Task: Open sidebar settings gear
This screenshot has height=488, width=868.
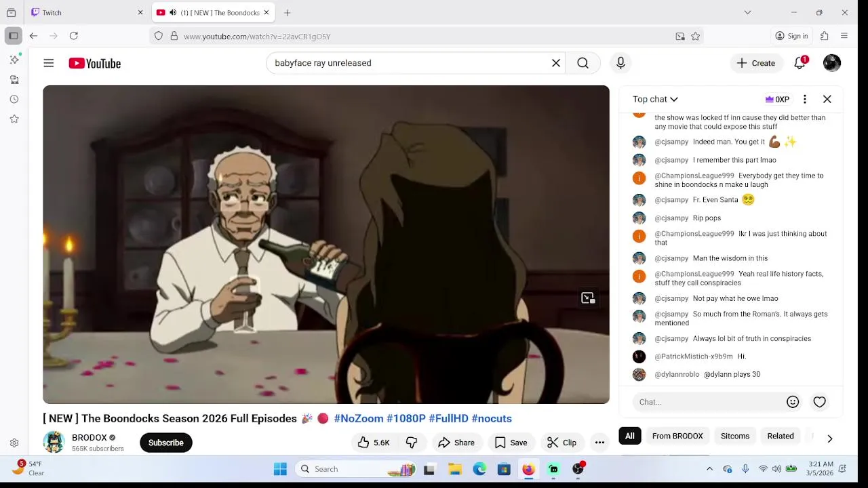Action: click(14, 443)
